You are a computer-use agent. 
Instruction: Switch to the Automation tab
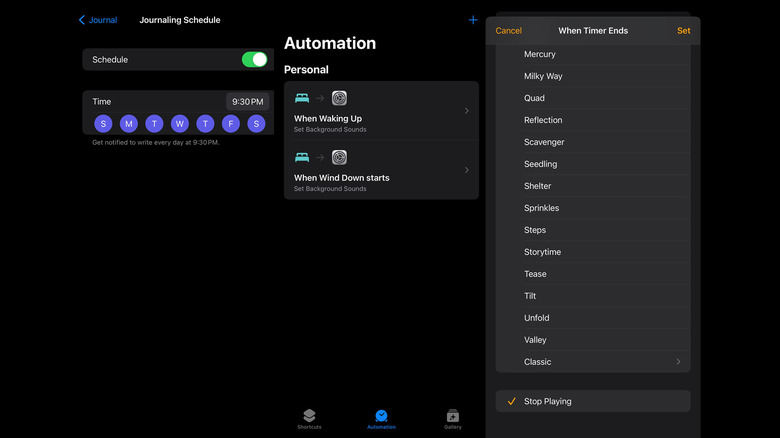(x=381, y=419)
